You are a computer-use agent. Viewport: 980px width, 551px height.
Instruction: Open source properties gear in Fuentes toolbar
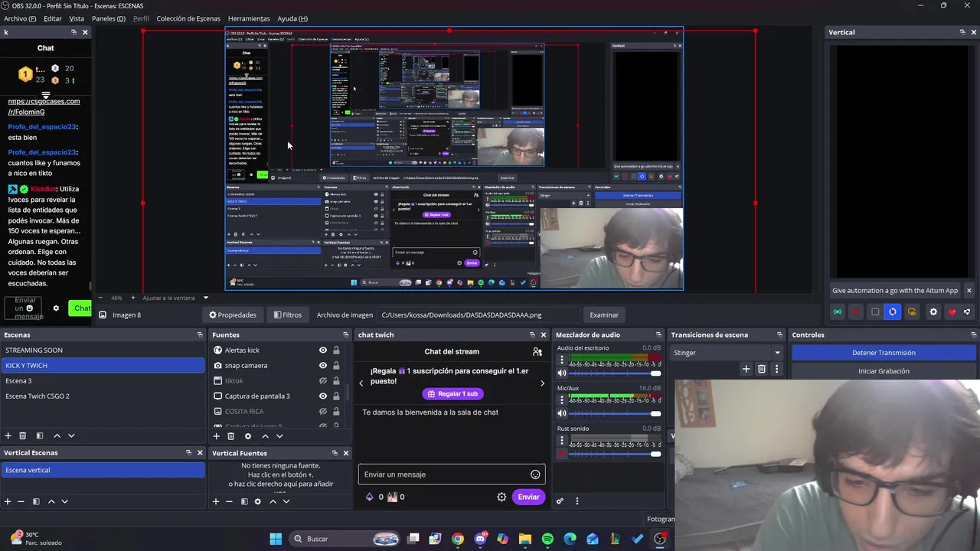(247, 436)
